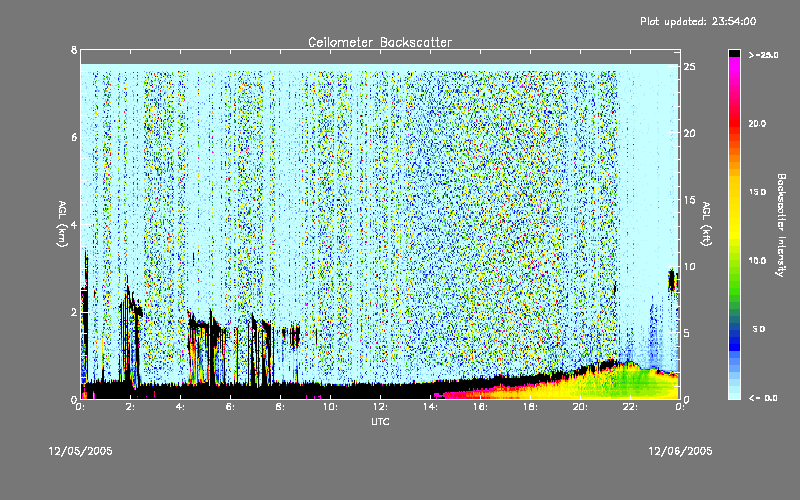This screenshot has height=500, width=800.
Task: Click the '20:' hour tick on the UTC axis
Action: coord(580,407)
